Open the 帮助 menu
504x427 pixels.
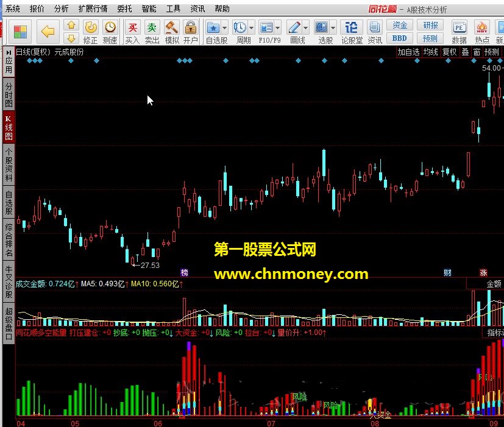(x=222, y=9)
